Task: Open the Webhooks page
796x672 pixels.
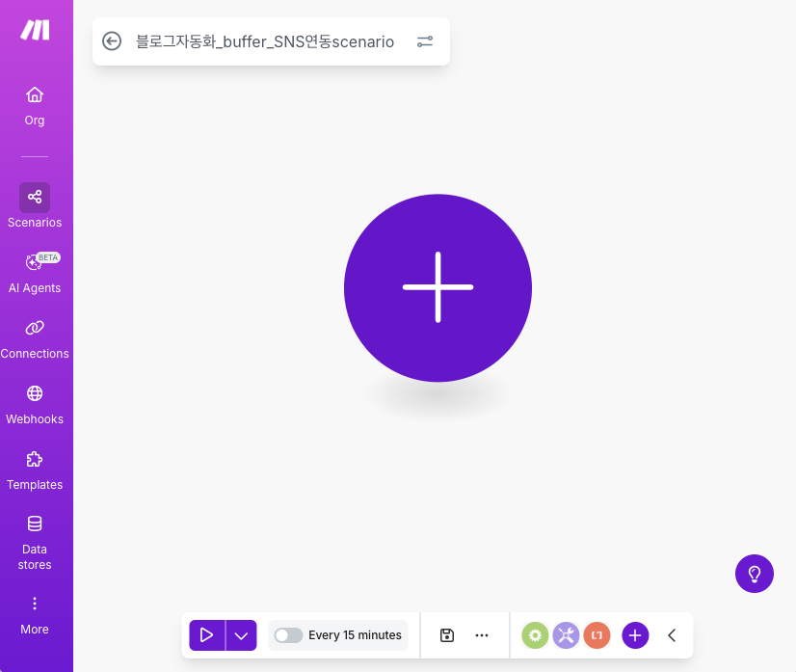Action: point(35,404)
